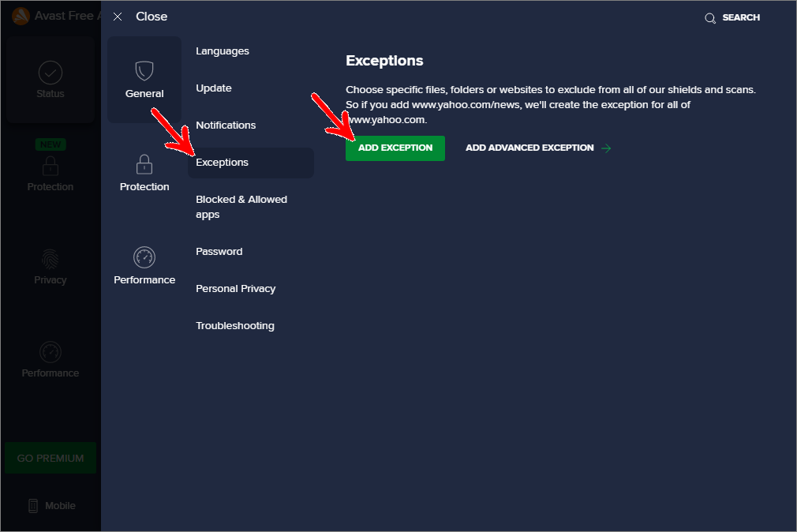Open the Protection padlock category

pos(144,165)
